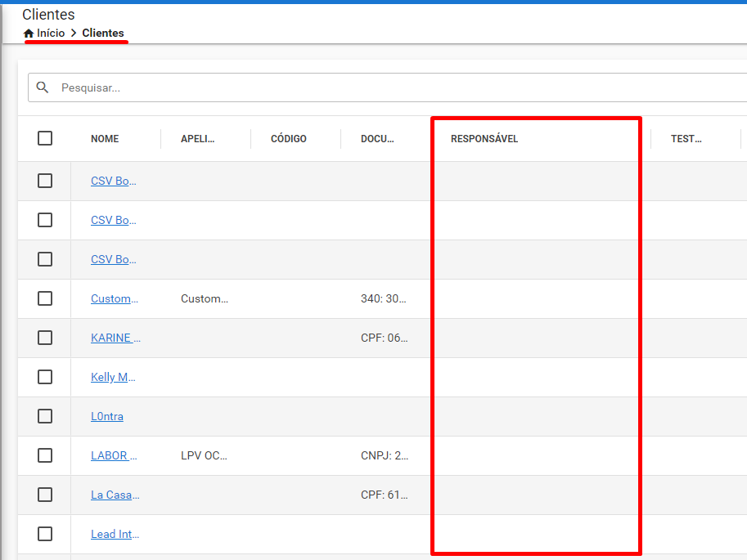The image size is (747, 560).
Task: Check the La Casa... row checkbox
Action: [x=45, y=495]
